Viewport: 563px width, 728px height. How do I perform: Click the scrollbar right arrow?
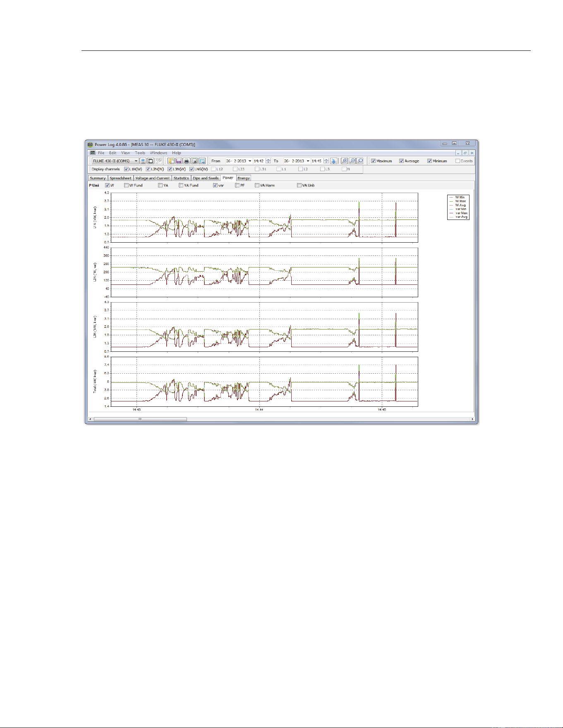coord(472,419)
